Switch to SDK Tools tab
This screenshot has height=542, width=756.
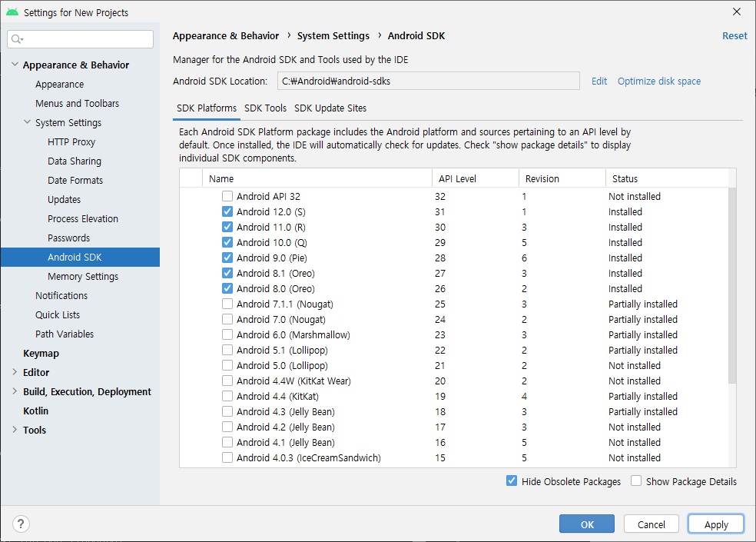click(265, 108)
